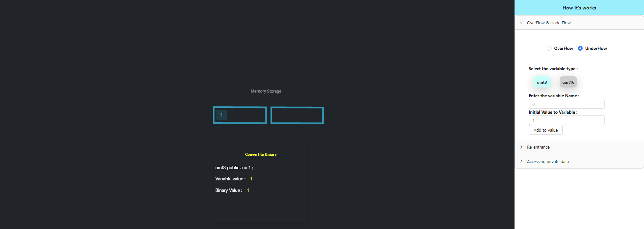Click the Convert to Binary heading
Viewport: 644px width, 229px height.
tap(261, 154)
